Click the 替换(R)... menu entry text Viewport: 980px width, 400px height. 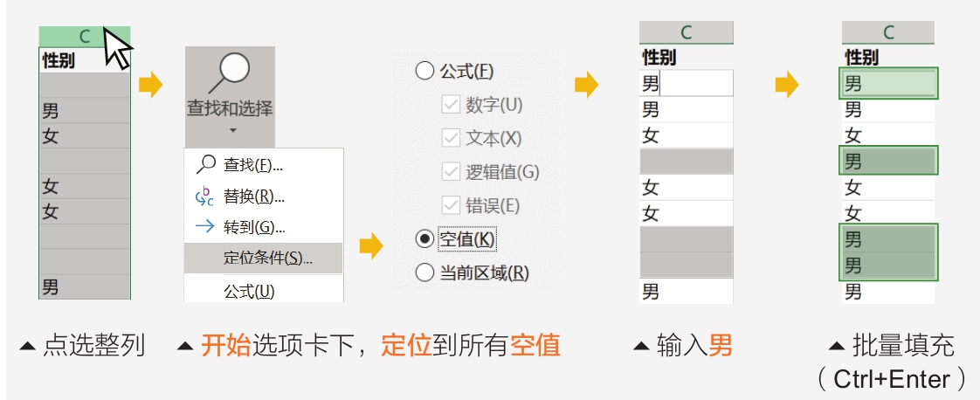254,197
